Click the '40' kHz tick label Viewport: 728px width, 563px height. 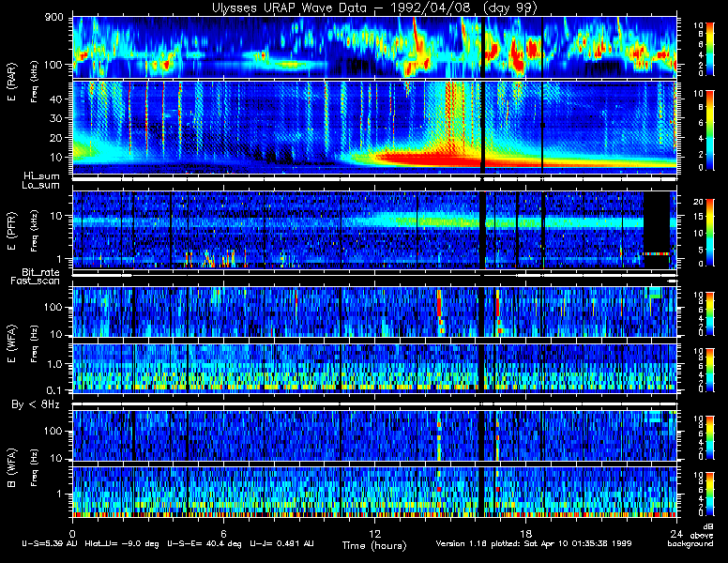[55, 99]
